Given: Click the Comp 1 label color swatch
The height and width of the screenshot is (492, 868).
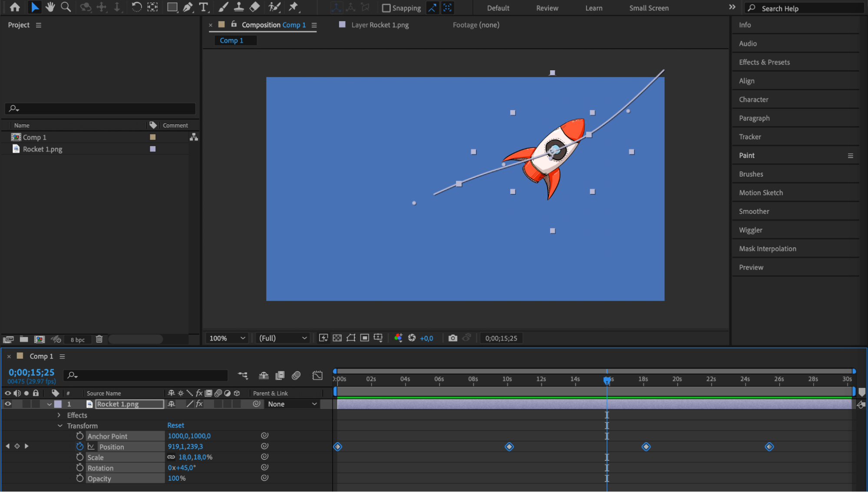Looking at the screenshot, I should 152,137.
